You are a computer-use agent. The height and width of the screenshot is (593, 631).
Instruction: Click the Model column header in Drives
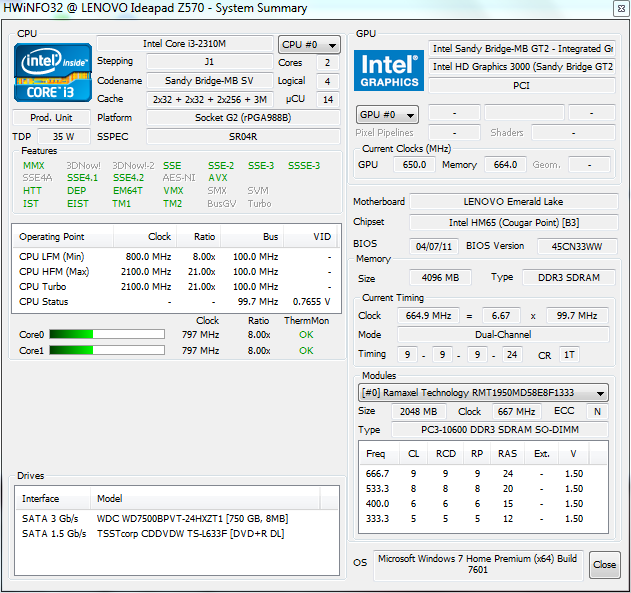205,498
